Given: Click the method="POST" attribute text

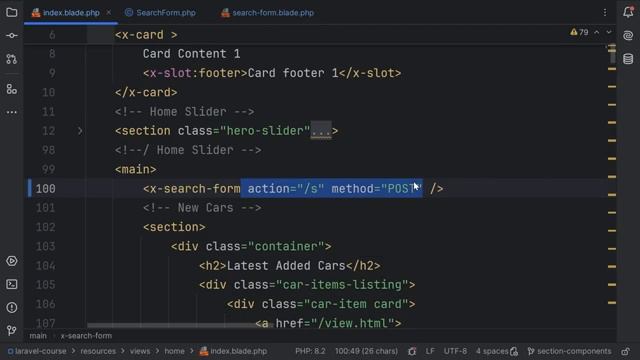Looking at the screenshot, I should click(x=376, y=189).
